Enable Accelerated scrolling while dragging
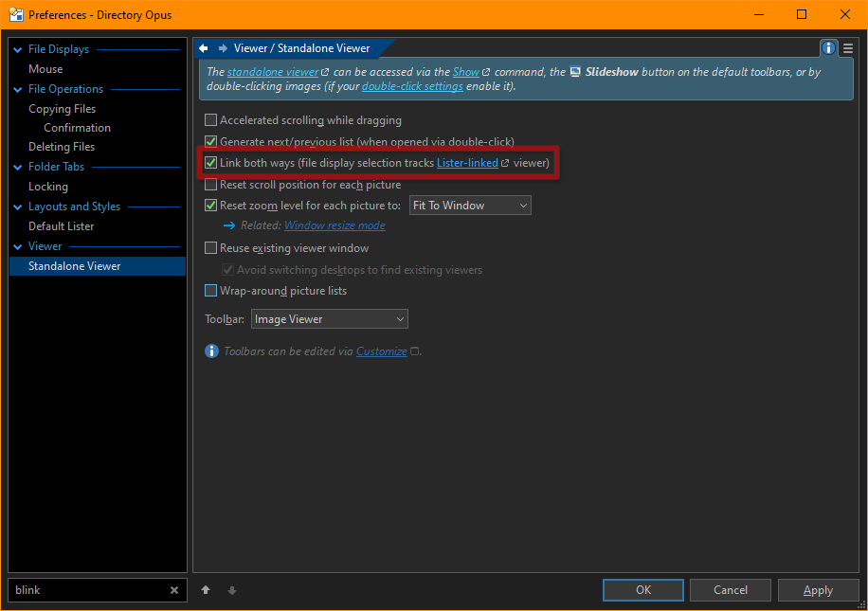 coord(211,120)
